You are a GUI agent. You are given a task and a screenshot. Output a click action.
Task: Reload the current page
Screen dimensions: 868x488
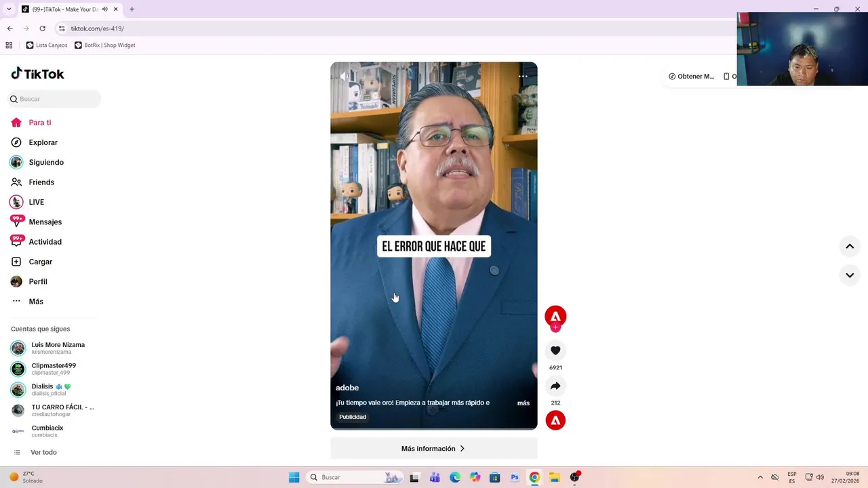click(42, 28)
